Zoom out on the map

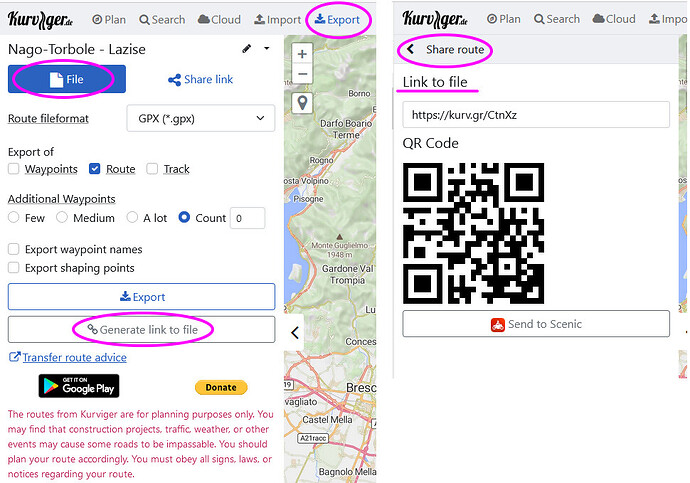[302, 74]
